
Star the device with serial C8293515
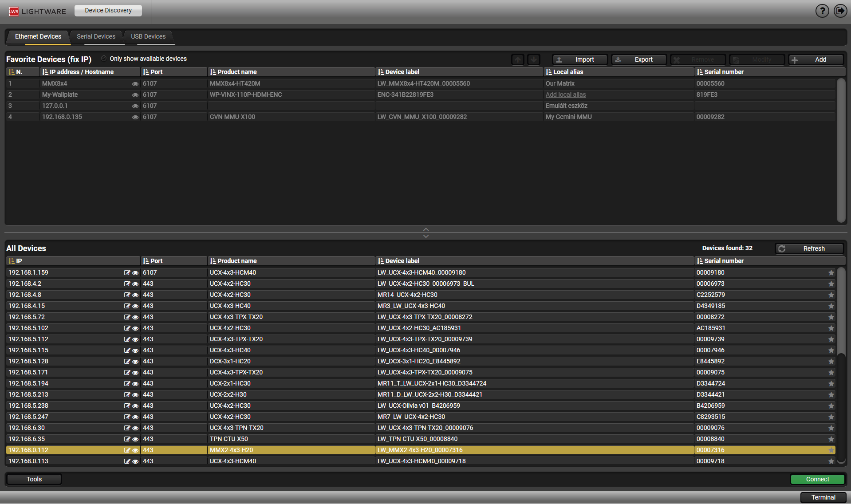coord(831,417)
